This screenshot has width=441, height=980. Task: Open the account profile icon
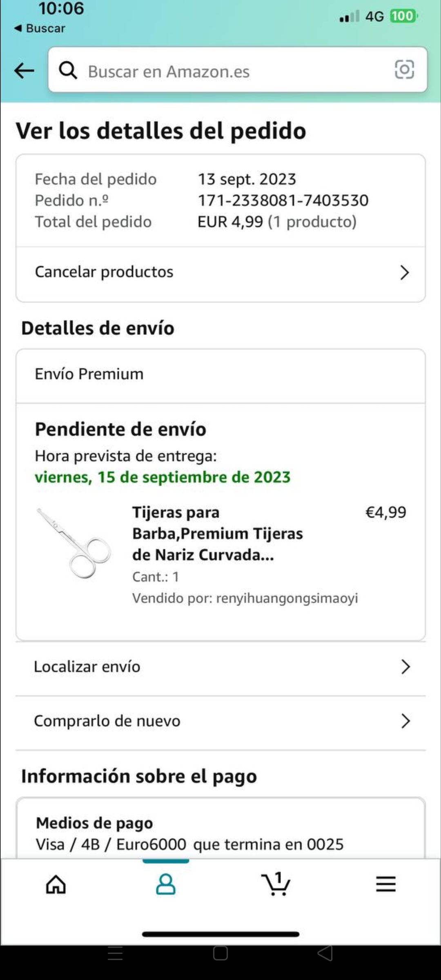166,884
